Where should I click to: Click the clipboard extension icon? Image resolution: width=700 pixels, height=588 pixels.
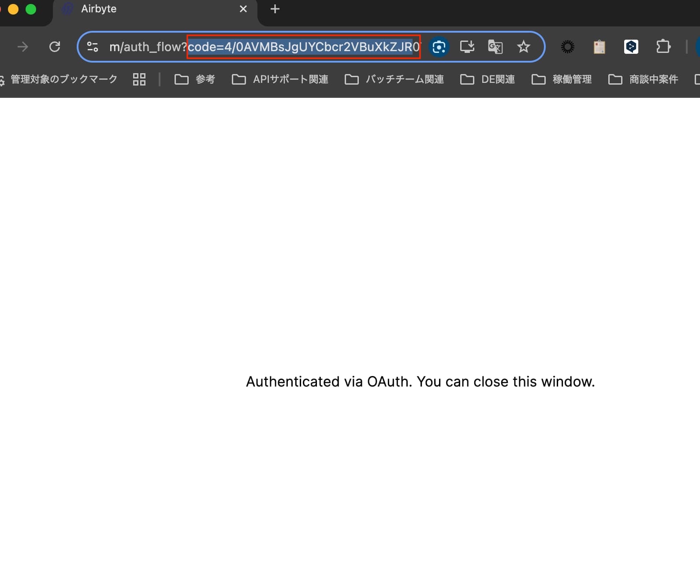(x=599, y=47)
